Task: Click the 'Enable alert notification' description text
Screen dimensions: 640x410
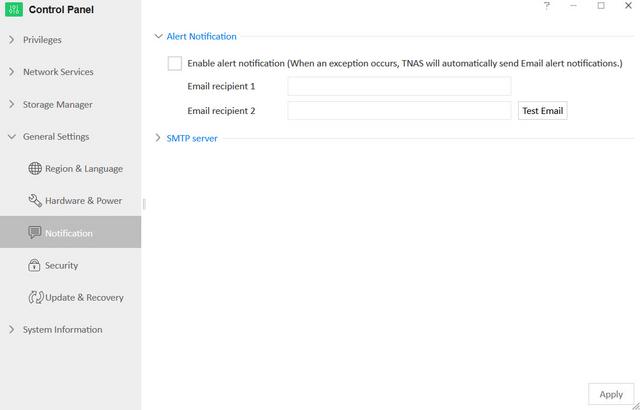Action: (x=405, y=63)
